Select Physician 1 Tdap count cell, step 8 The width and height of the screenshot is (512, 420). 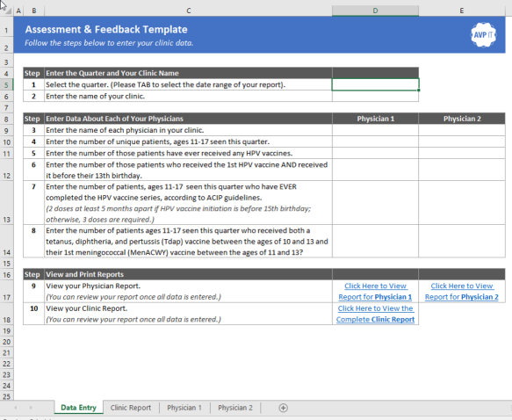click(375, 241)
